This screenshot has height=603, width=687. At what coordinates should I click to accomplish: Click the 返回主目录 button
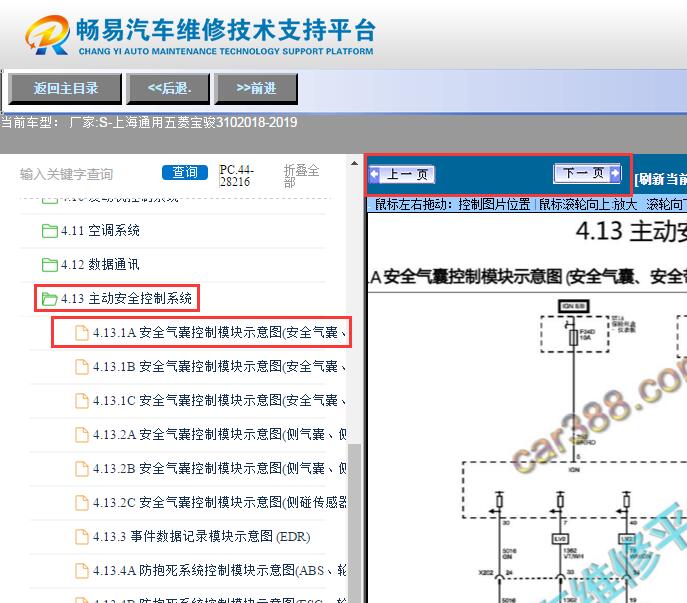point(65,89)
